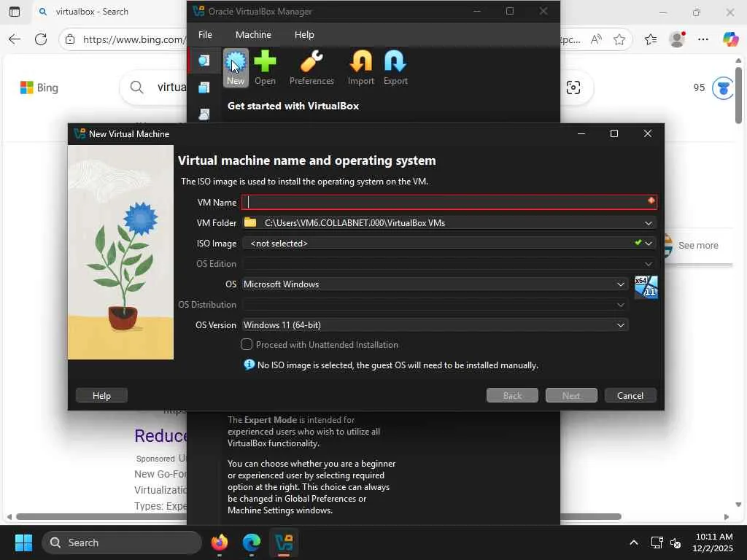Select the third VirtualBox sidebar icon

coord(204,114)
